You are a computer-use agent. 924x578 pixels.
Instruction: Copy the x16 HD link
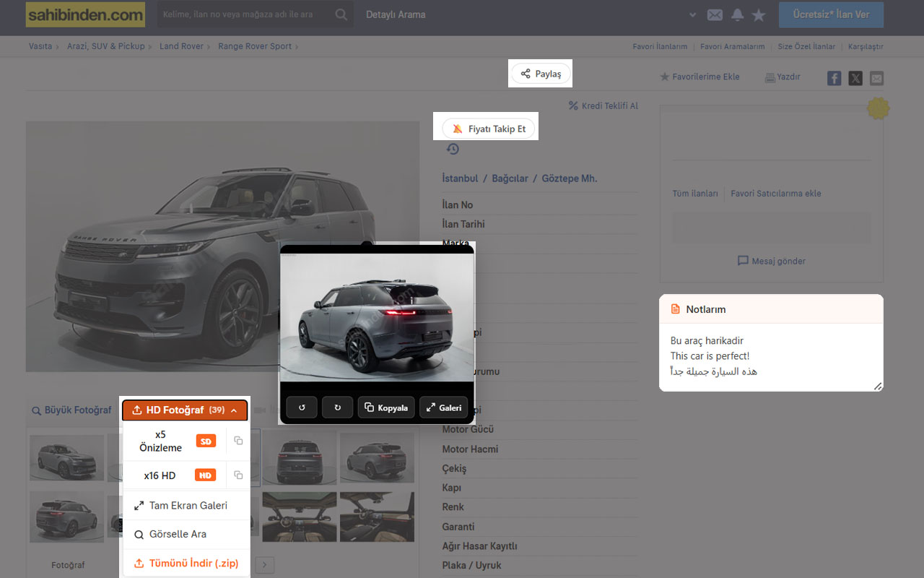[238, 475]
